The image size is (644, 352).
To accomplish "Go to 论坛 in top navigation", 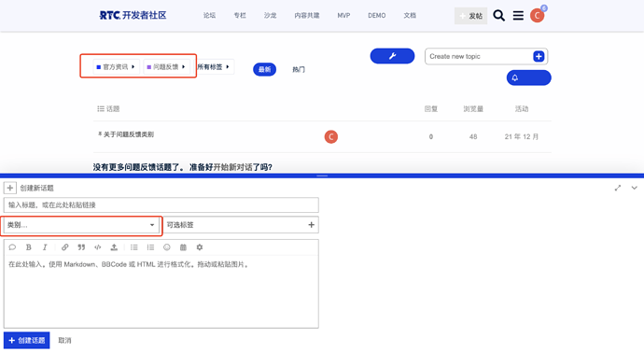I will (x=209, y=16).
